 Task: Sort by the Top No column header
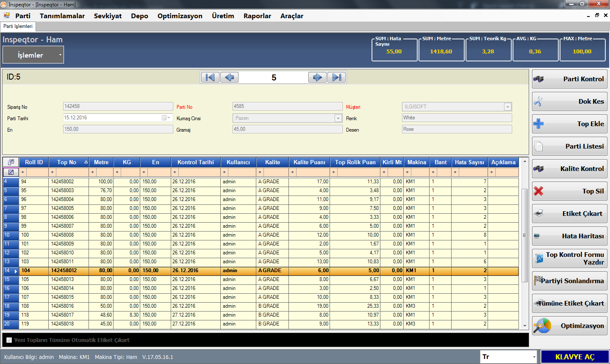[x=69, y=162]
